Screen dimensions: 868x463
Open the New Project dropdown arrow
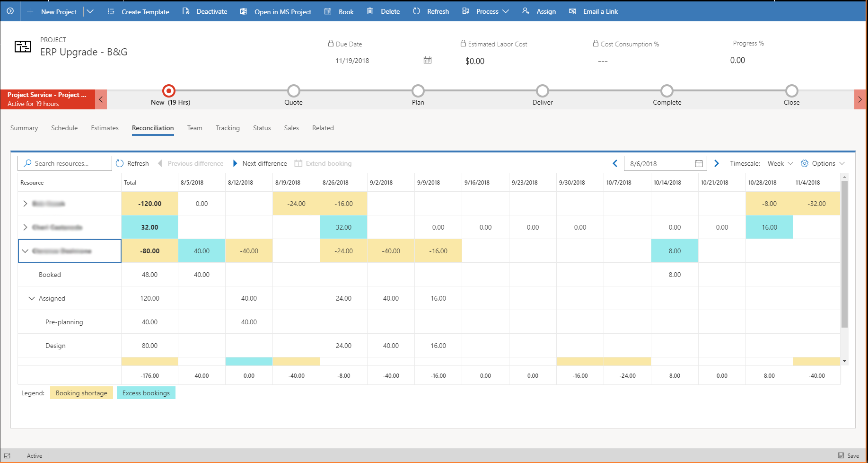click(90, 11)
